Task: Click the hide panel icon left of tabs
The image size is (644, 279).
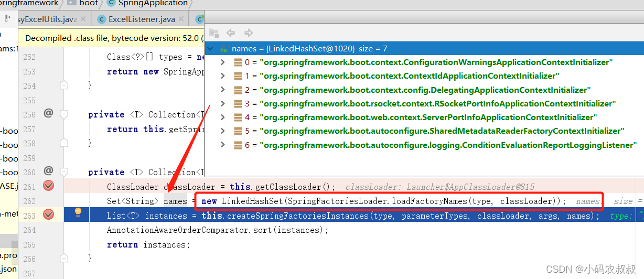Action: [x=9, y=18]
